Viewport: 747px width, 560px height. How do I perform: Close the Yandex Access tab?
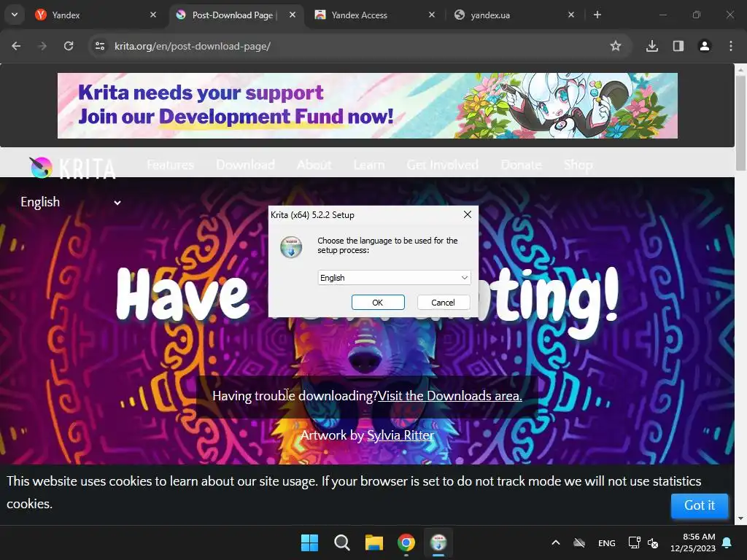(432, 15)
